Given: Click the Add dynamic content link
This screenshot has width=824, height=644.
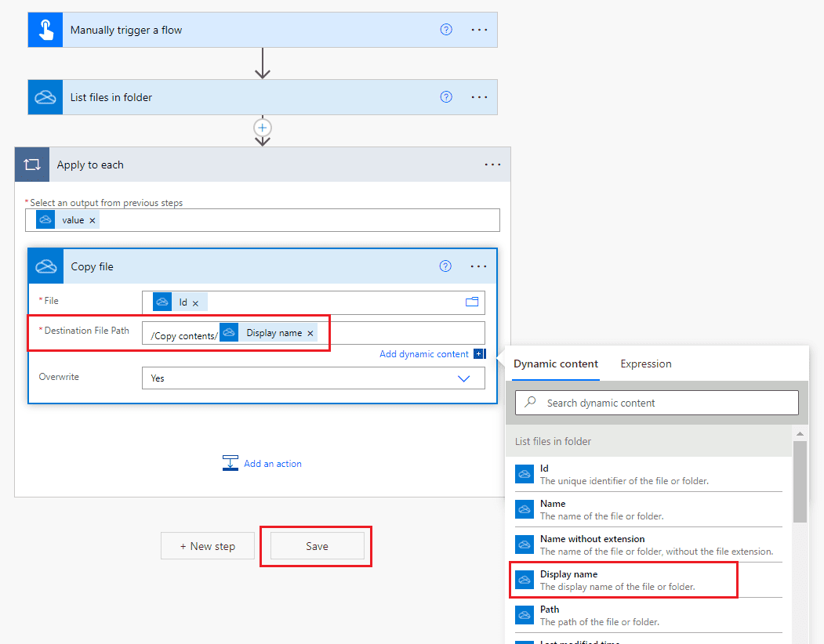Looking at the screenshot, I should pyautogui.click(x=424, y=353).
